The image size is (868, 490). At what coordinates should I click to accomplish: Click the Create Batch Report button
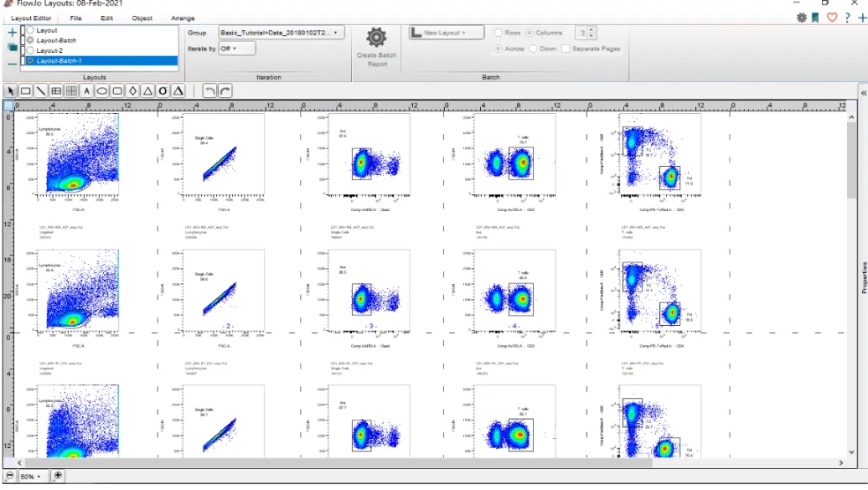tap(376, 45)
